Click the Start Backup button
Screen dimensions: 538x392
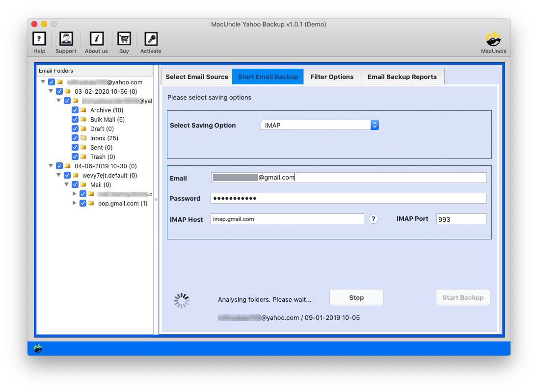click(x=463, y=297)
